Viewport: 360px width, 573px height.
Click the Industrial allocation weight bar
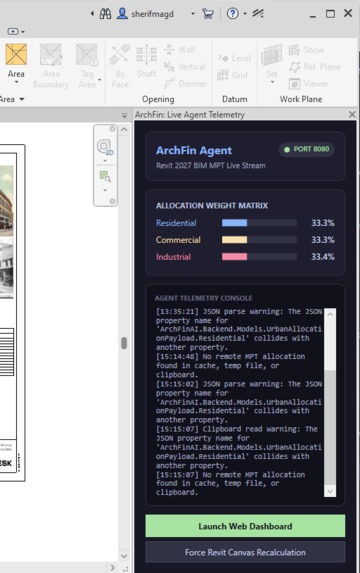pos(259,257)
